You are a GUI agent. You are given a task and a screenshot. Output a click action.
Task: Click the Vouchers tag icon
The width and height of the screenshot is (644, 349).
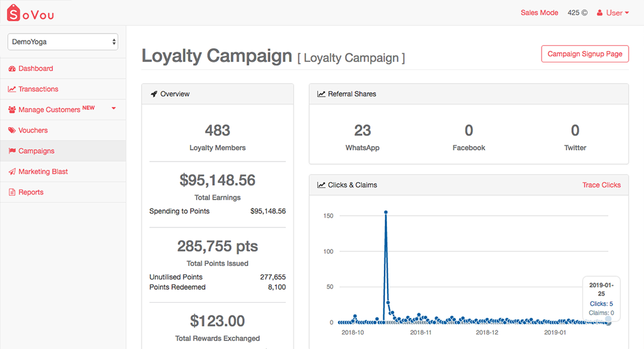point(12,130)
